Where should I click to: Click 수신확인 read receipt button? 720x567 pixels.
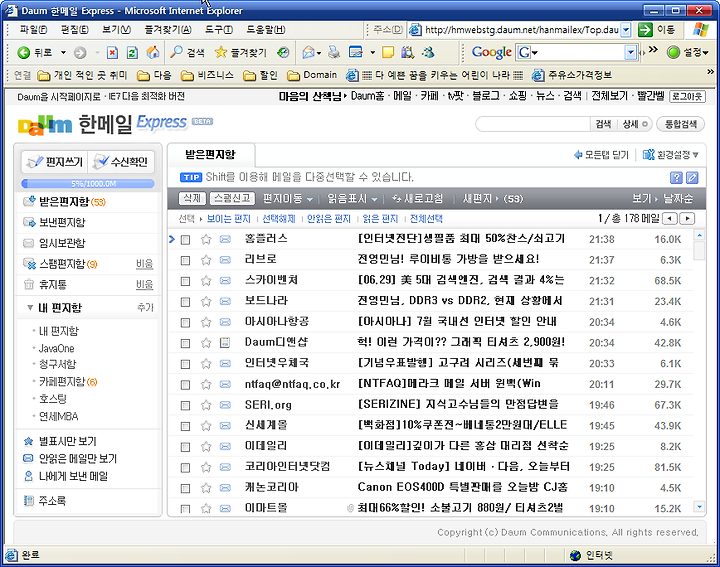(x=120, y=162)
